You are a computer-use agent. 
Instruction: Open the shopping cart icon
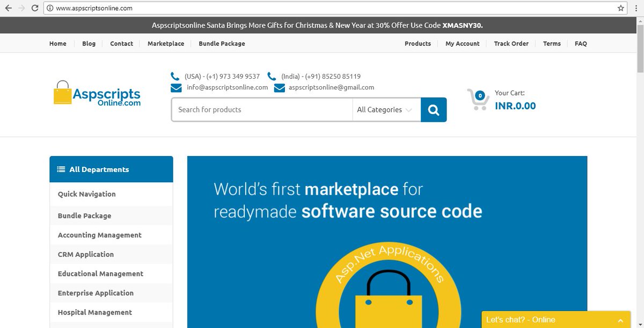pyautogui.click(x=477, y=100)
